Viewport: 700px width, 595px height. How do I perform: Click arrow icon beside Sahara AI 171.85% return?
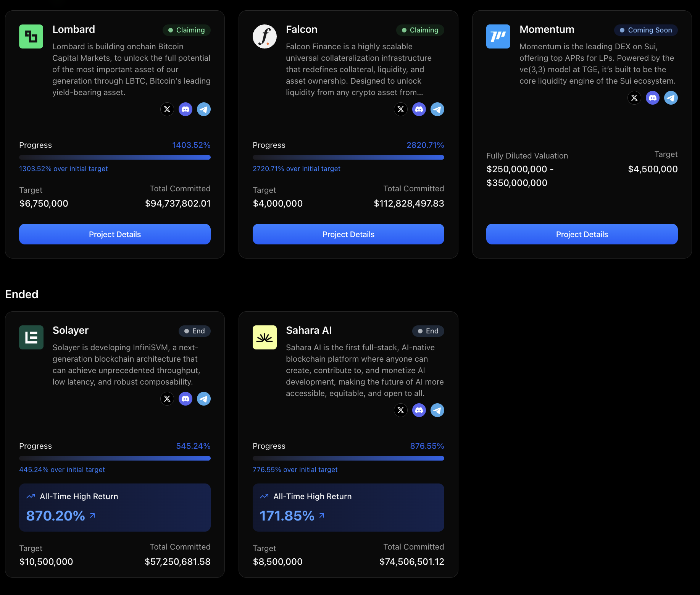322,516
